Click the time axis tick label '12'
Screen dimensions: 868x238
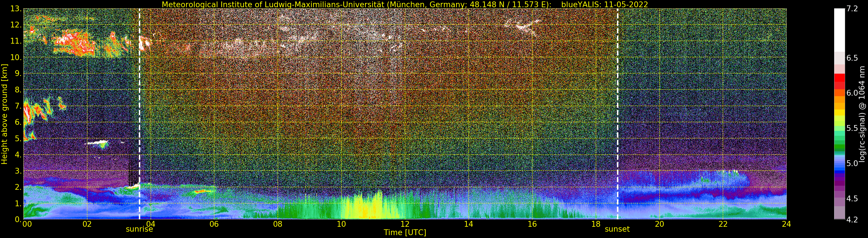pos(405,224)
